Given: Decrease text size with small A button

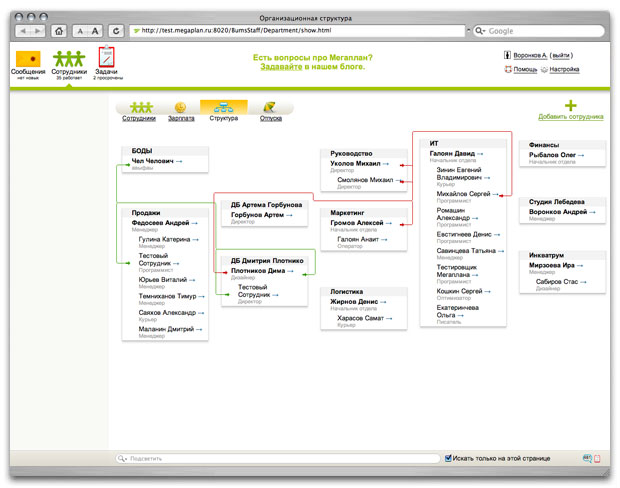Looking at the screenshot, I should pyautogui.click(x=80, y=31).
